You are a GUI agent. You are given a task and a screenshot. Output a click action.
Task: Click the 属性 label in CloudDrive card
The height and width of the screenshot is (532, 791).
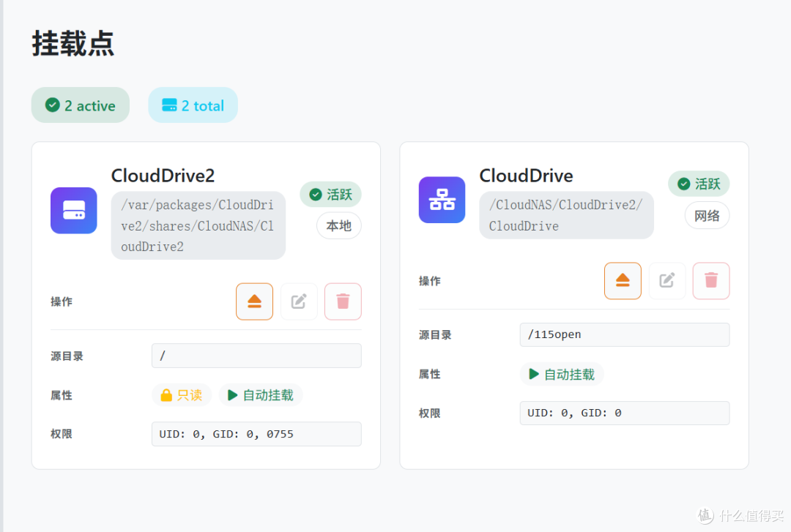pos(430,374)
